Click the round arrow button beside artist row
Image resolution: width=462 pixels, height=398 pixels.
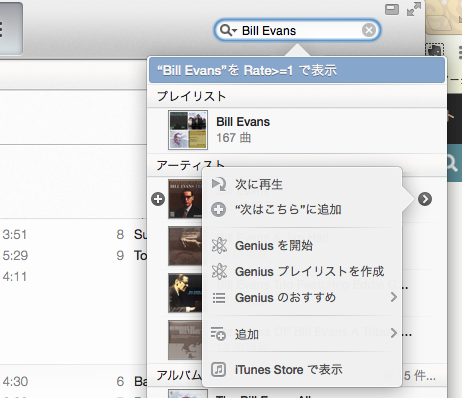pyautogui.click(x=425, y=199)
